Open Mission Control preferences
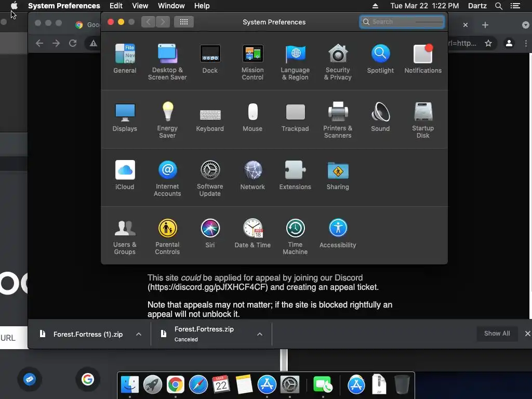 252,62
